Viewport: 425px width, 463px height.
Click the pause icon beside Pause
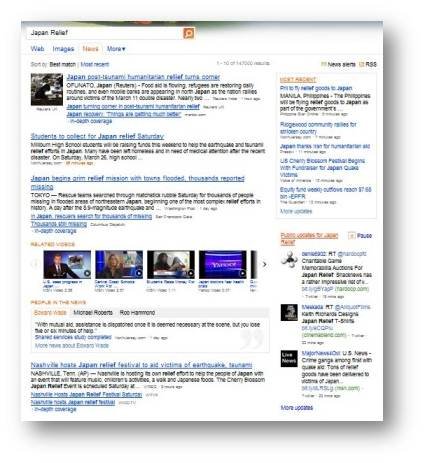click(351, 236)
